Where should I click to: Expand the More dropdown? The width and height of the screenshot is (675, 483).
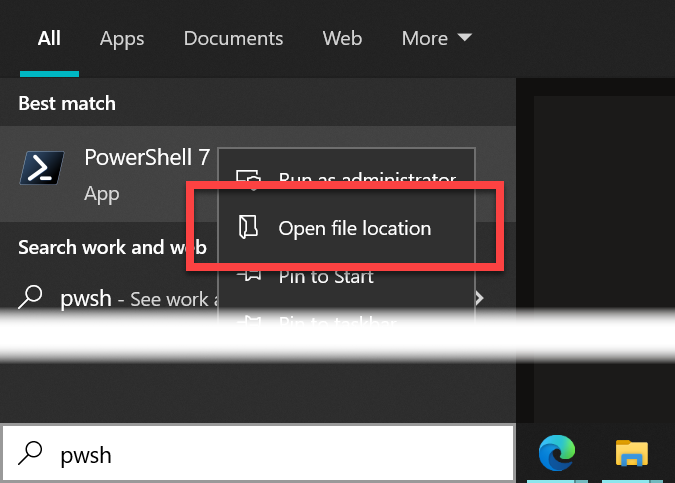click(437, 39)
